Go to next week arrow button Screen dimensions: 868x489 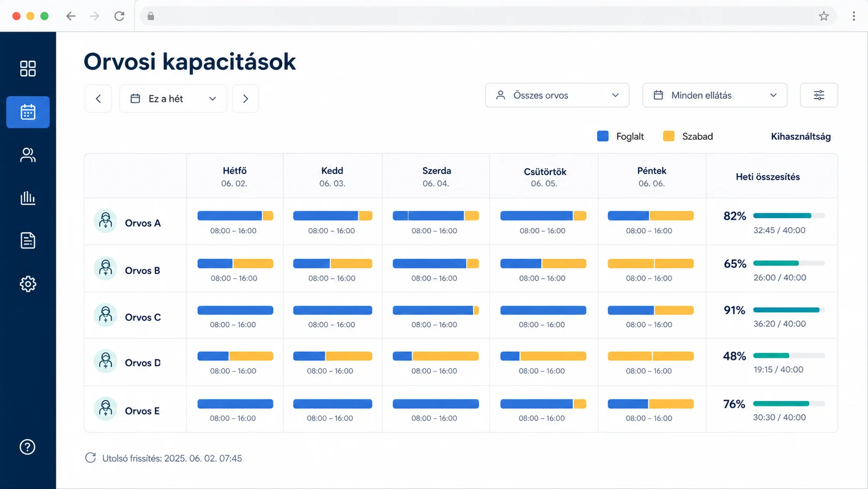tap(246, 99)
